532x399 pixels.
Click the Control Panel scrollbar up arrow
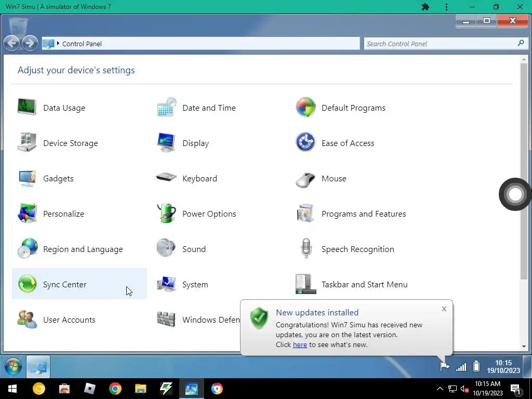(524, 60)
